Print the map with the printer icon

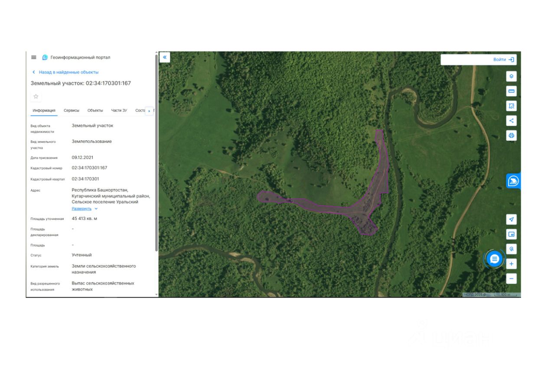click(x=511, y=135)
